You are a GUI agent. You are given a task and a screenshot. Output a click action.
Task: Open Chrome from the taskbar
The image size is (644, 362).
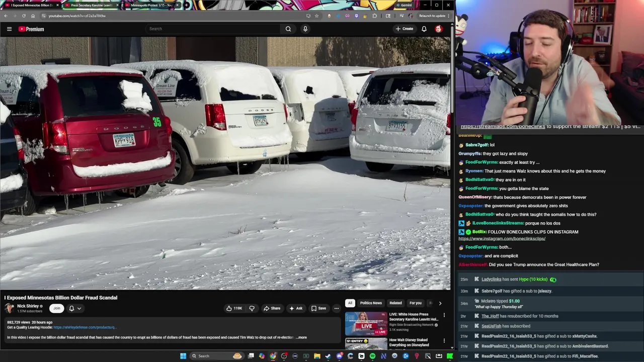click(x=273, y=356)
